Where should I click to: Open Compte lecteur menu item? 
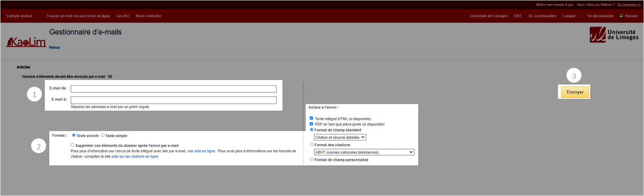[x=19, y=16]
